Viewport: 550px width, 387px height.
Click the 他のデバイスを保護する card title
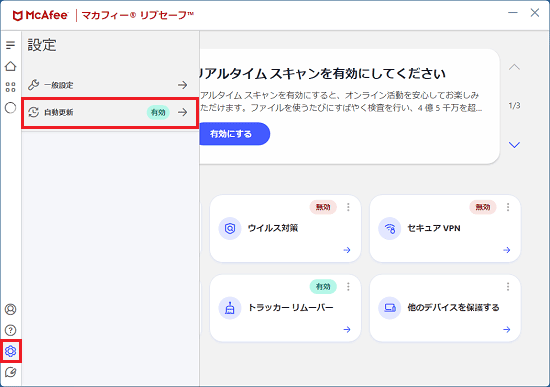pyautogui.click(x=453, y=308)
